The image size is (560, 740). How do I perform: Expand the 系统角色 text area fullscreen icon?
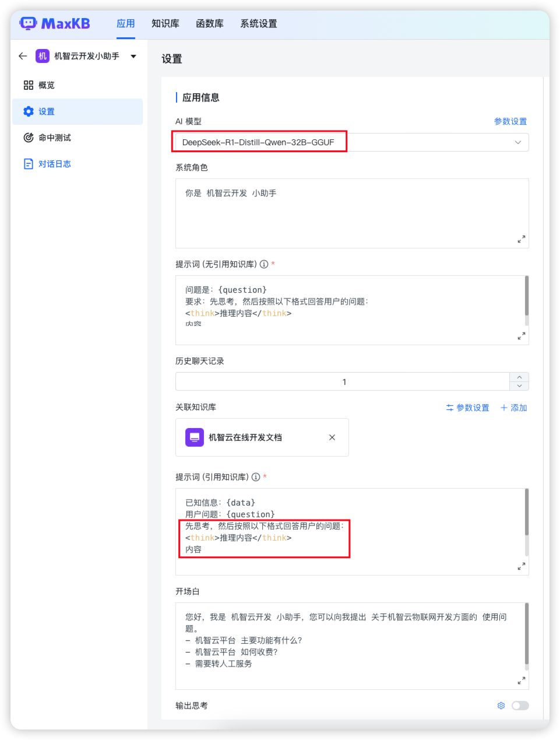coord(522,239)
